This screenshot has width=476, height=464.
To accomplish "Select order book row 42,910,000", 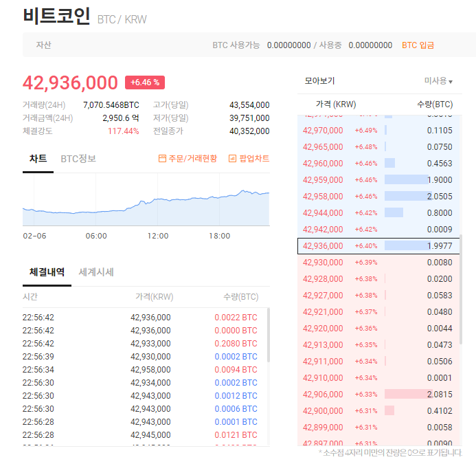I will (378, 378).
